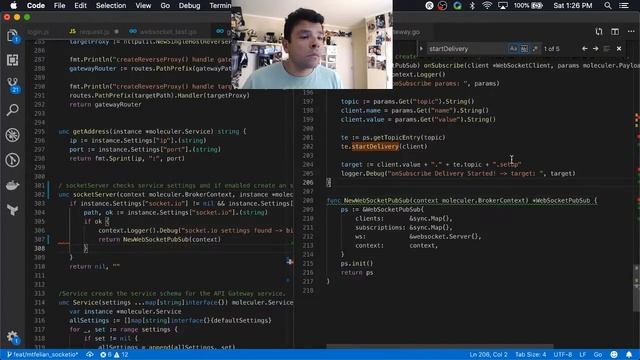Click 'return gatewayRouter' on line 292

[x=105, y=104]
